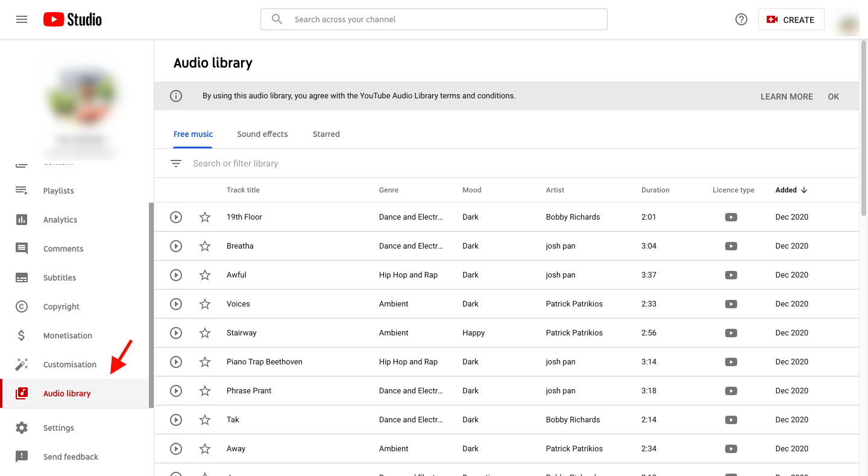Click the Duration column header

click(655, 190)
